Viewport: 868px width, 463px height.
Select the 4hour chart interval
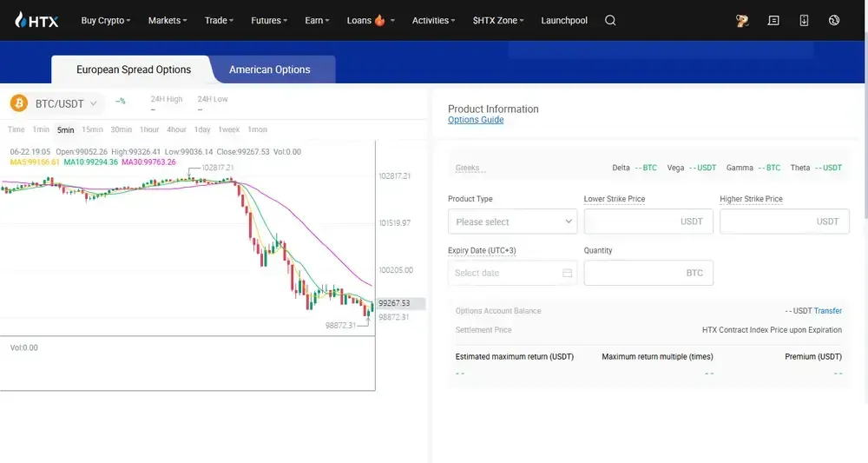(176, 129)
